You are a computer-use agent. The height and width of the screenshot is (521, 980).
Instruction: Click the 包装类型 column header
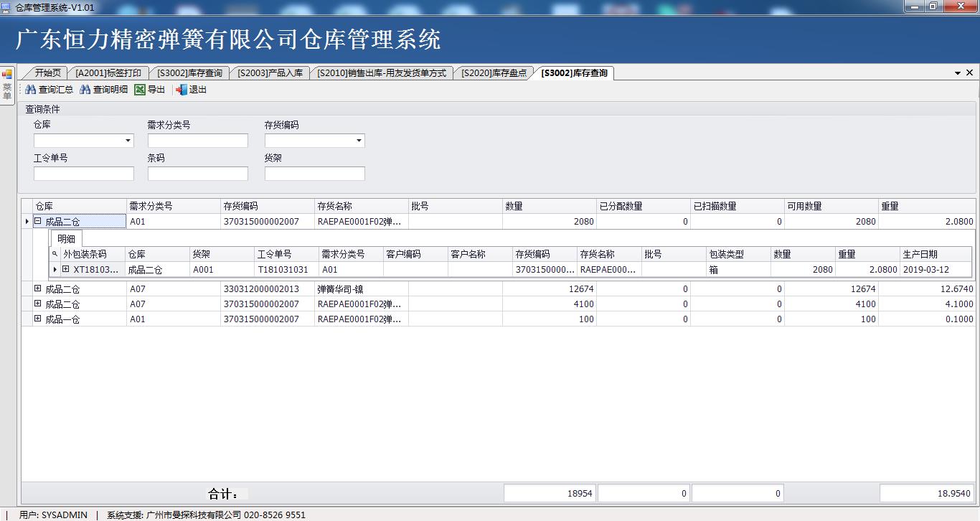pos(738,254)
